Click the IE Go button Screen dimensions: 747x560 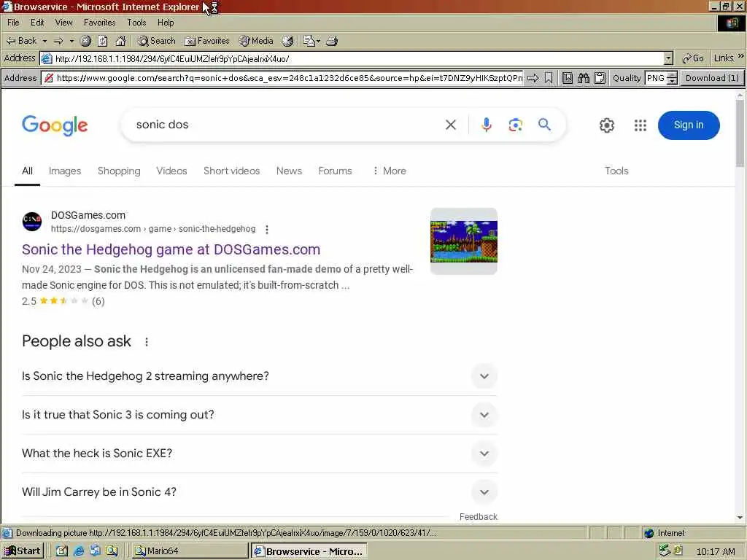[693, 58]
